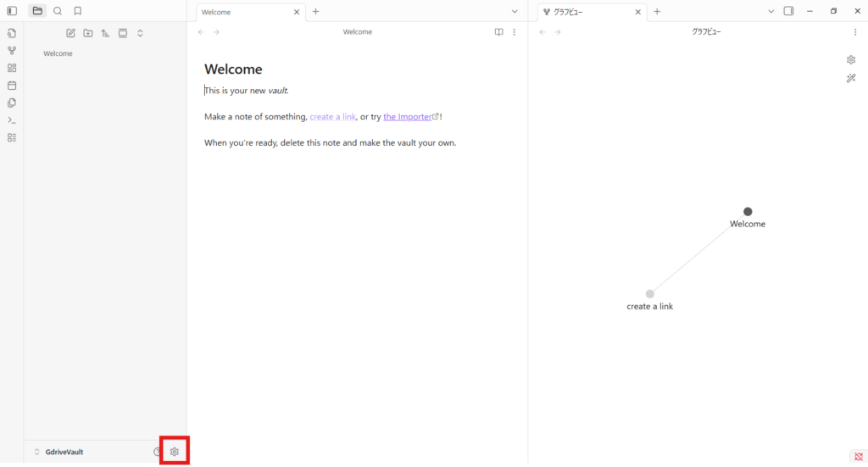This screenshot has height=467, width=868.
Task: Open the GdriveVault vault switcher
Action: tap(59, 452)
